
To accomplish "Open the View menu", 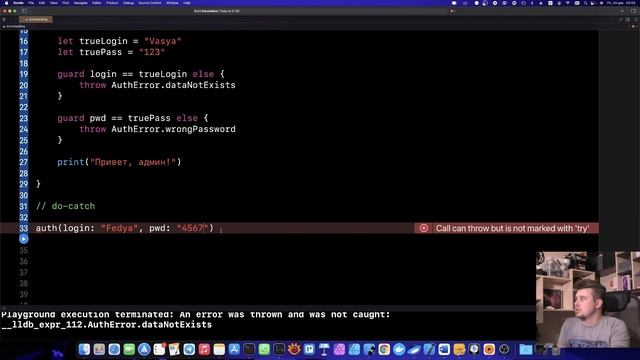I will pos(53,3).
